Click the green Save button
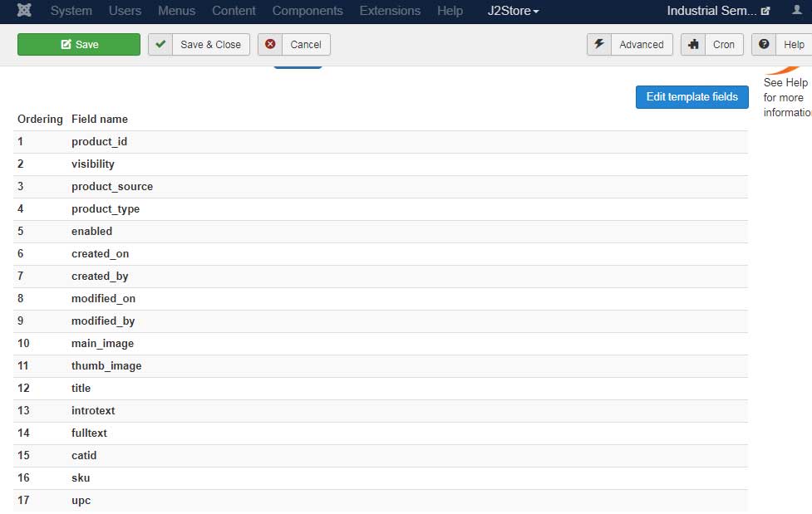This screenshot has width=812, height=514. (x=79, y=45)
